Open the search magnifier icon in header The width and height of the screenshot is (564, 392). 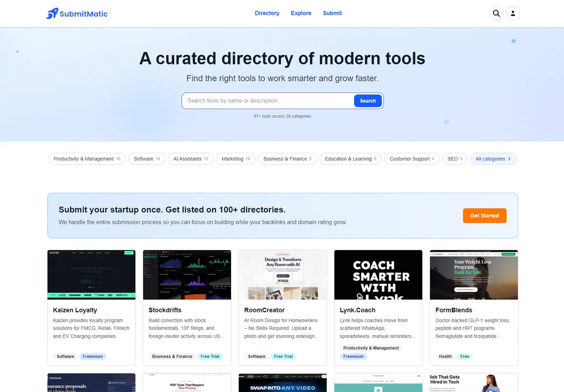coord(496,13)
